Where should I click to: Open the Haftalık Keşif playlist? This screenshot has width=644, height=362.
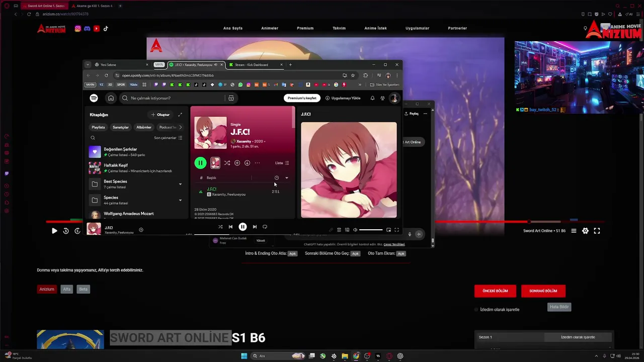tap(137, 168)
